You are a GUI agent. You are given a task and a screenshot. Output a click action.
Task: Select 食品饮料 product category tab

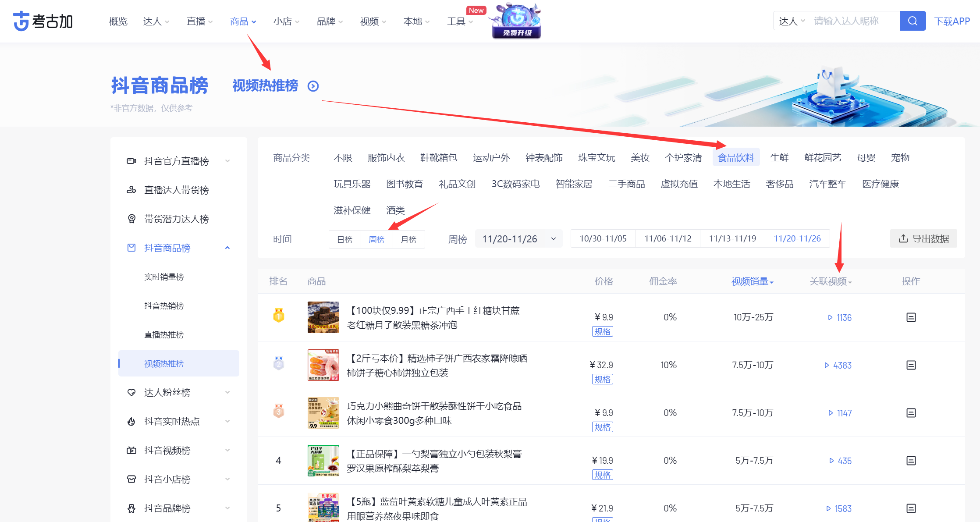(x=735, y=157)
